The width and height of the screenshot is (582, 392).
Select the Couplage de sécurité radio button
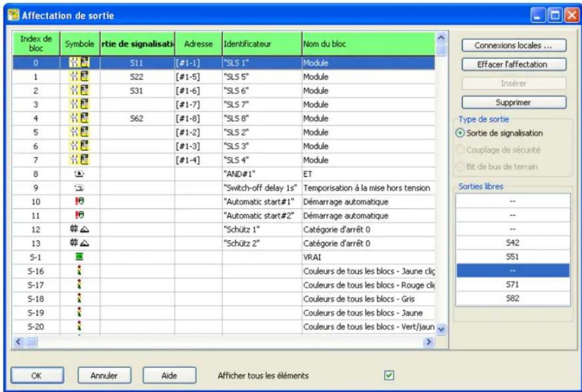pyautogui.click(x=460, y=150)
